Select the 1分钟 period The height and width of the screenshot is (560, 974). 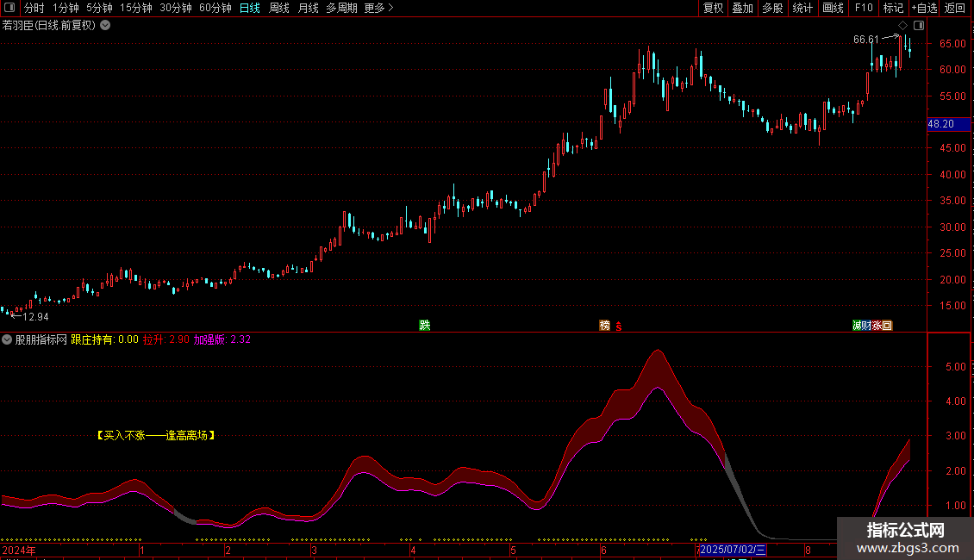66,8
